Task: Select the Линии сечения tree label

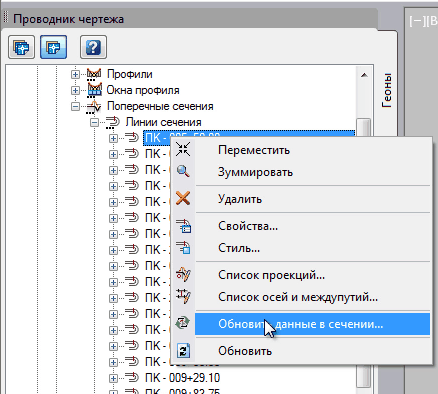Action: 163,122
